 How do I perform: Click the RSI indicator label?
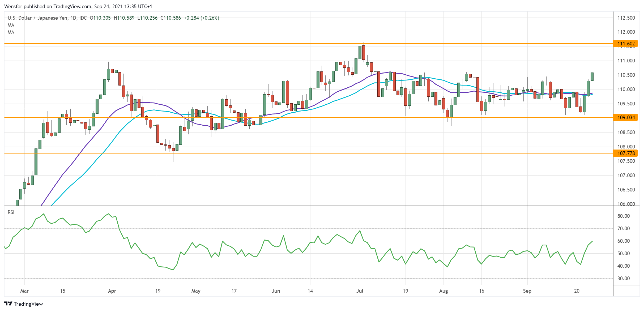click(x=11, y=212)
